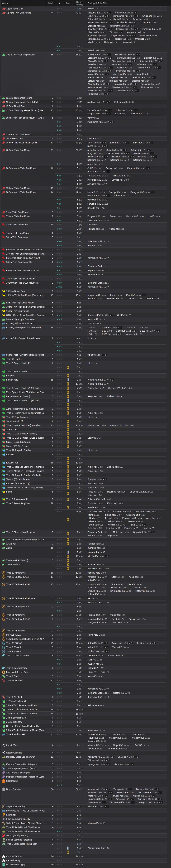Click the Type 3 Shell icon
The width and height of the screenshot is (171, 868).
[4, 676]
